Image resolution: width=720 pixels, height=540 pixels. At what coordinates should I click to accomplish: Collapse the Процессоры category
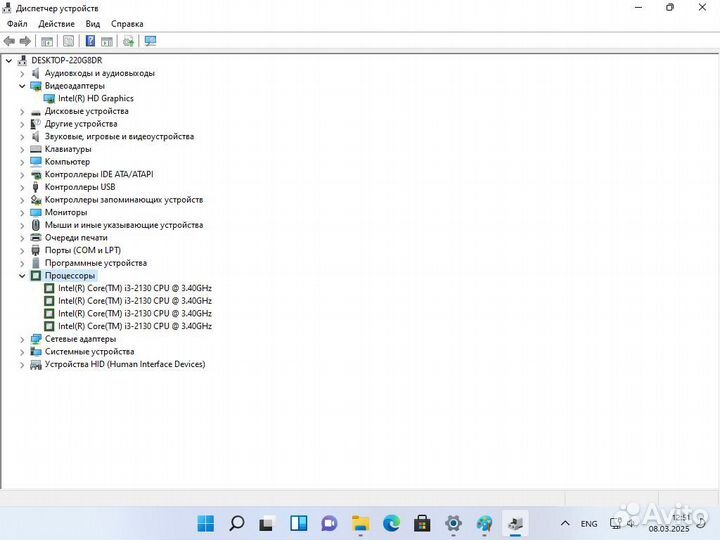[x=22, y=276]
